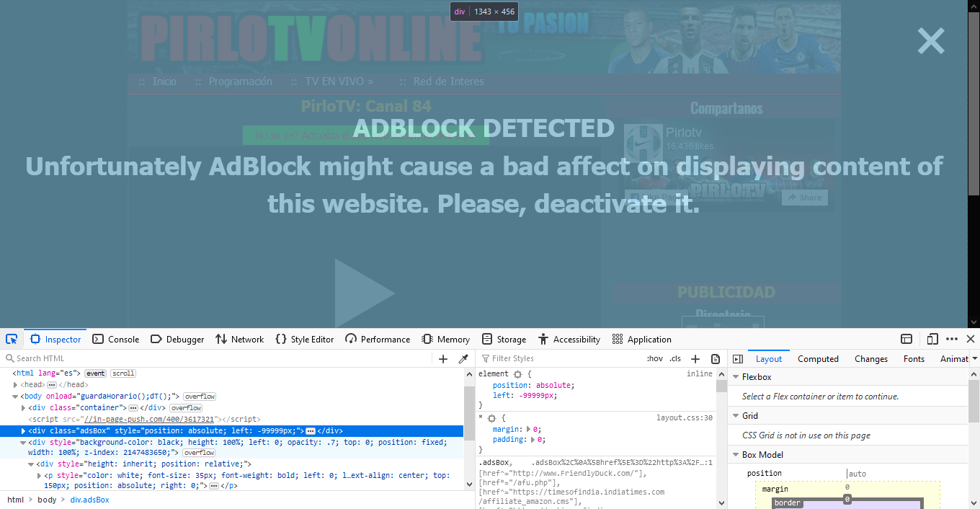Viewport: 980px width, 509px height.
Task: Open the Console tab
Action: click(x=116, y=339)
